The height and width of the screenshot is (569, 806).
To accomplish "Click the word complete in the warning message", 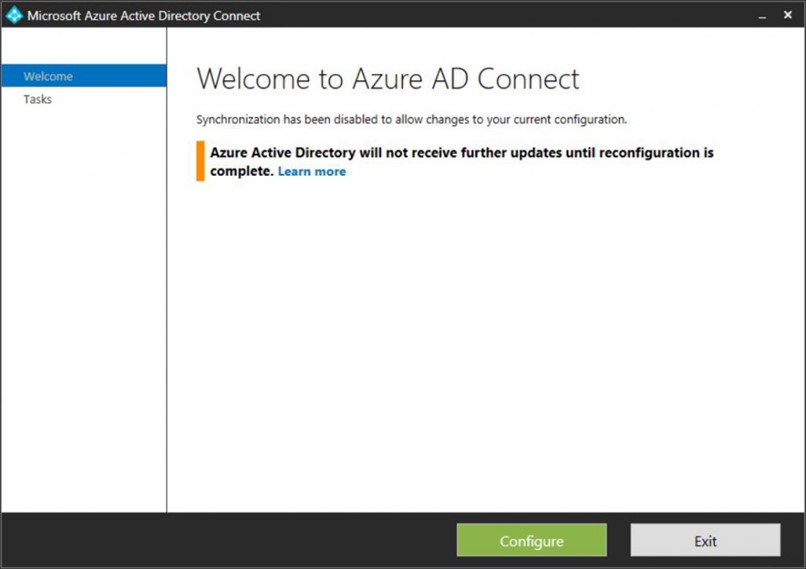I will 242,172.
